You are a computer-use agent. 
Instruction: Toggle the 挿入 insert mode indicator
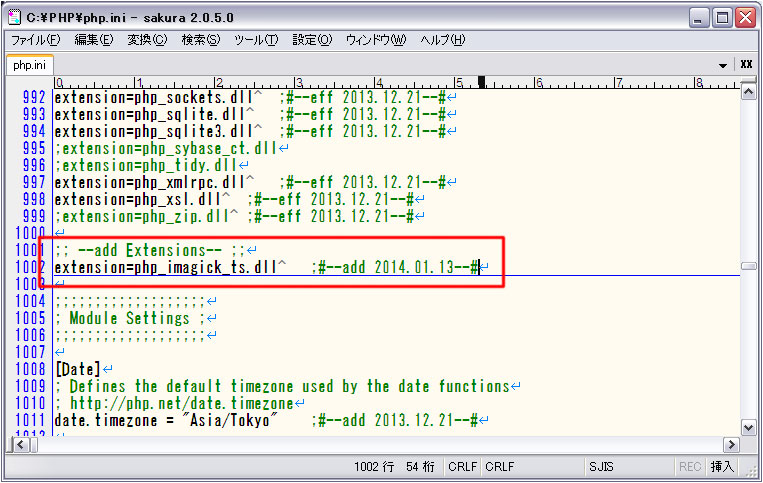[722, 467]
